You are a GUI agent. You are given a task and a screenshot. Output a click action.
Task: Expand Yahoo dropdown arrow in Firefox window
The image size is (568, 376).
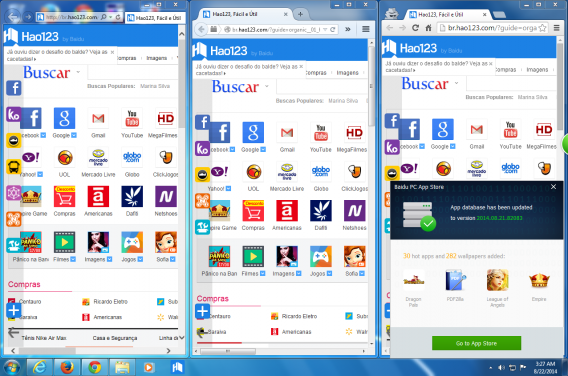tap(229, 188)
